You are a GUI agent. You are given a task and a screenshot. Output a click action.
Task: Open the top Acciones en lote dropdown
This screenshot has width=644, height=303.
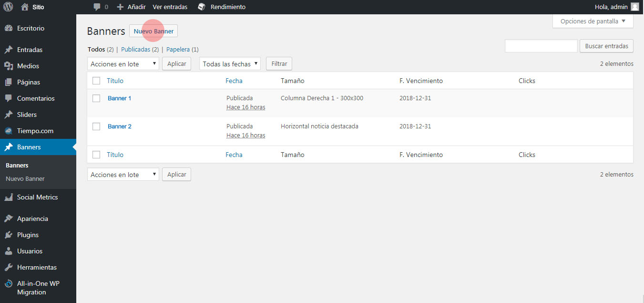123,64
